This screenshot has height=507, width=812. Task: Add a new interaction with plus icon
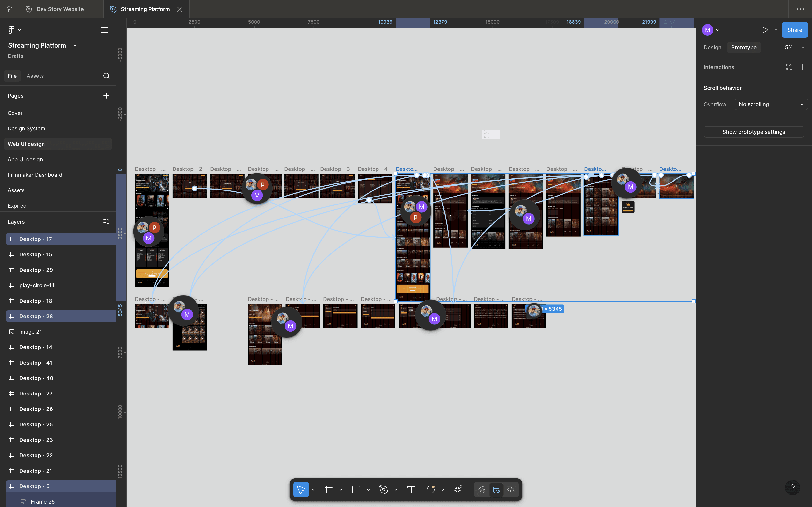pos(802,67)
